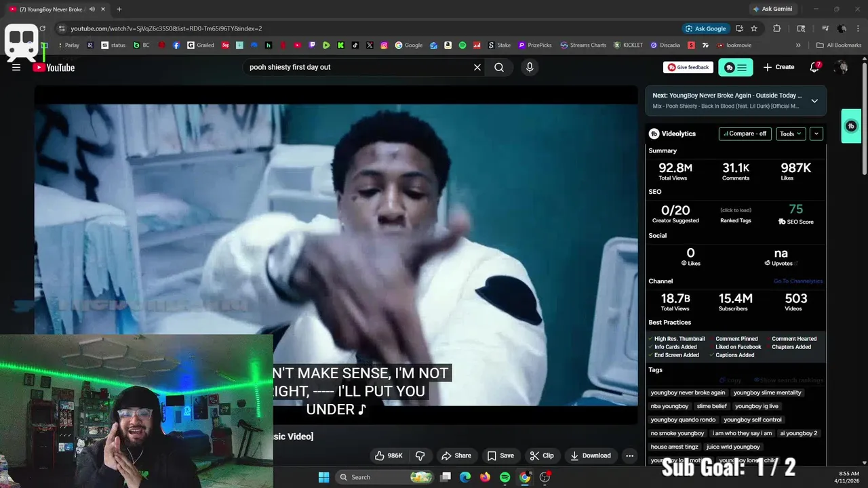Select the 'i am who they say i am' tag
This screenshot has width=868, height=488.
[x=742, y=433]
